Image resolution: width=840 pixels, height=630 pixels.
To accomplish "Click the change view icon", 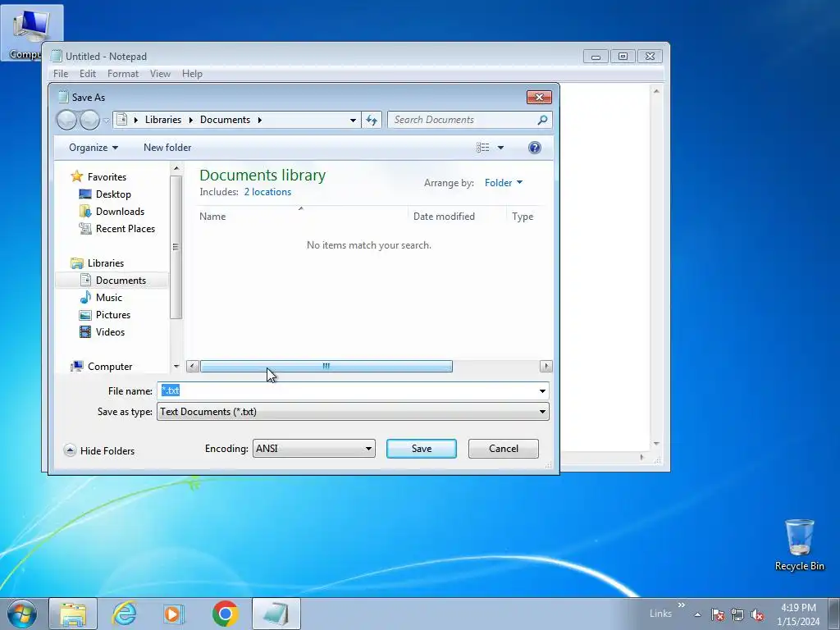I will pos(482,148).
